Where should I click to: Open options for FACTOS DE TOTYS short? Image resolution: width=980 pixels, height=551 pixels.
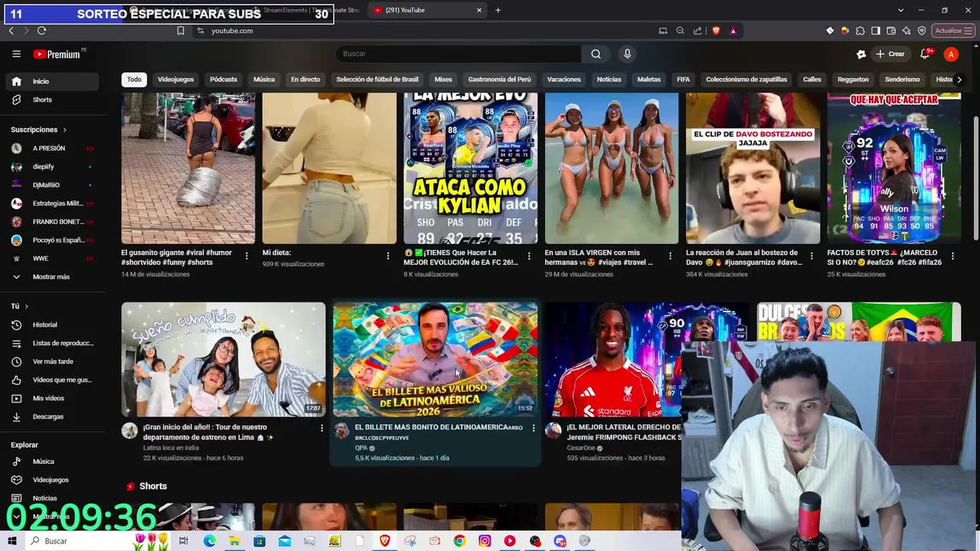point(952,256)
